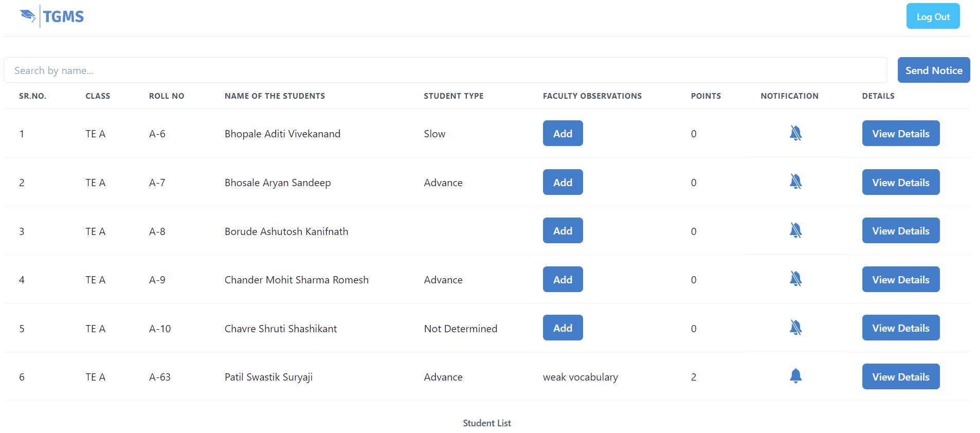Click Advance type for Patil Swastik Suryaji
The image size is (980, 433).
[x=443, y=377]
